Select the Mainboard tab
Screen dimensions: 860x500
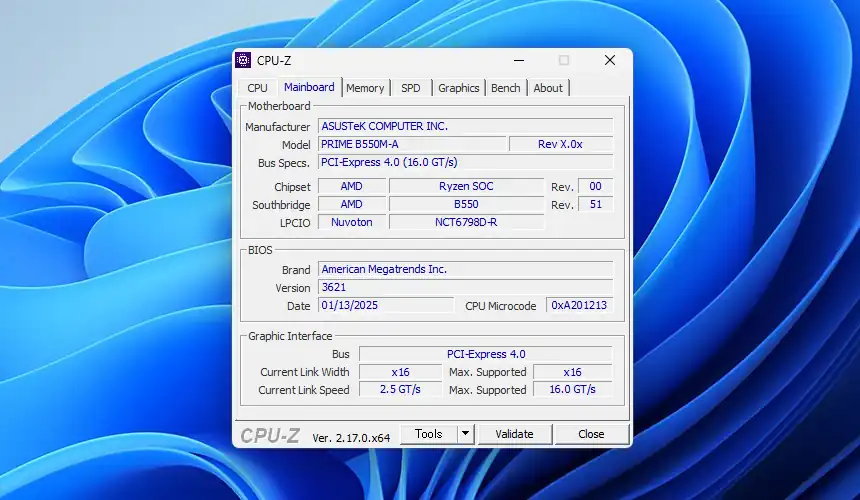point(309,87)
